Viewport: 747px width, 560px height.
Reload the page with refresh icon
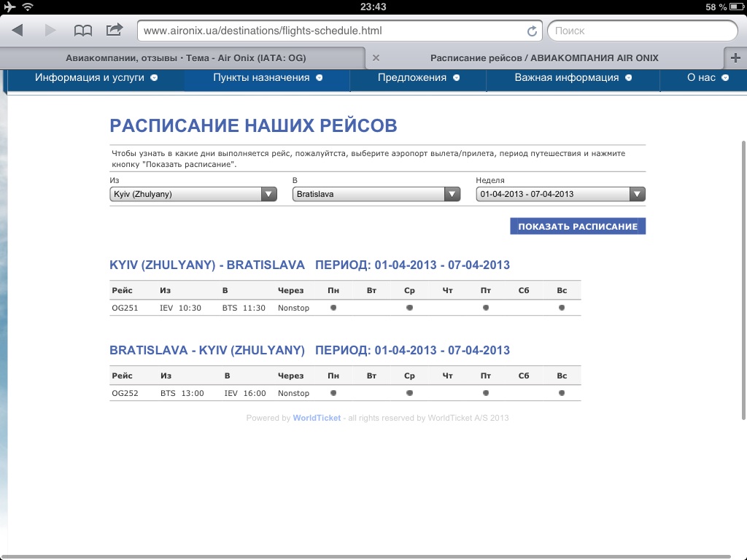point(532,31)
